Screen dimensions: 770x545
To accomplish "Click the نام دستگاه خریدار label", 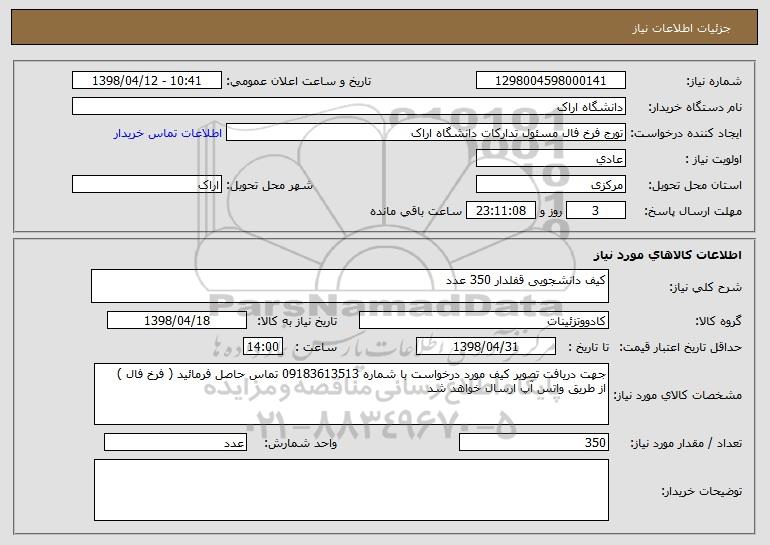I will click(695, 108).
